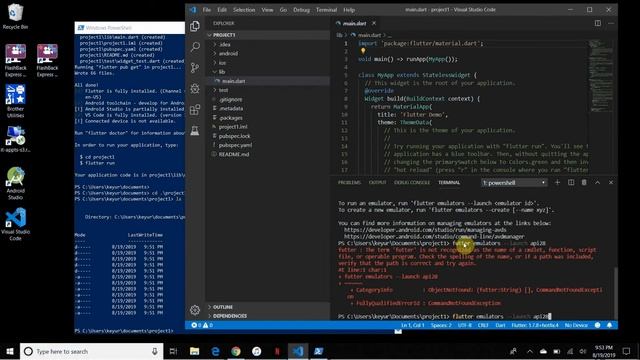Viewport: 640px width, 360px height.
Task: Open the Go menu
Action: coord(283,10)
